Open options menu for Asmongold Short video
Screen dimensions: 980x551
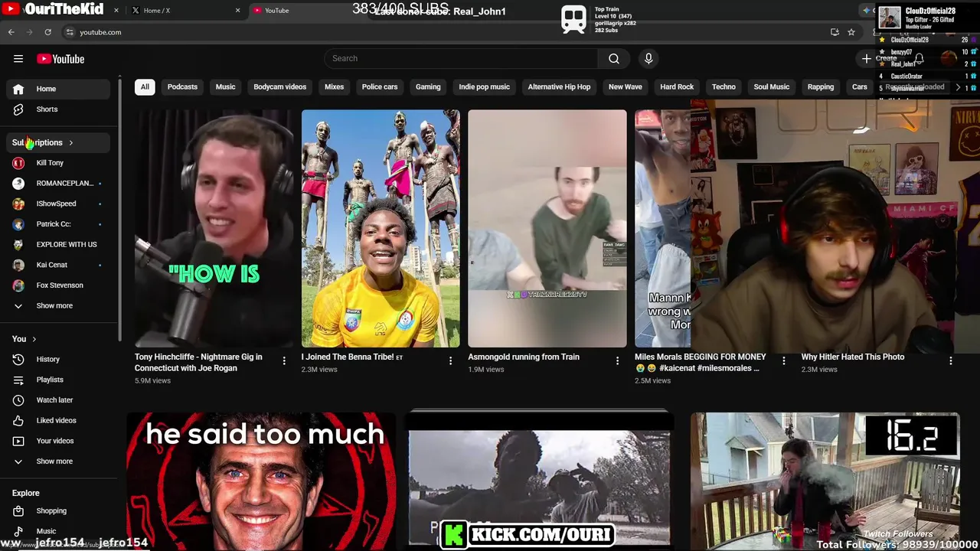[x=617, y=360]
